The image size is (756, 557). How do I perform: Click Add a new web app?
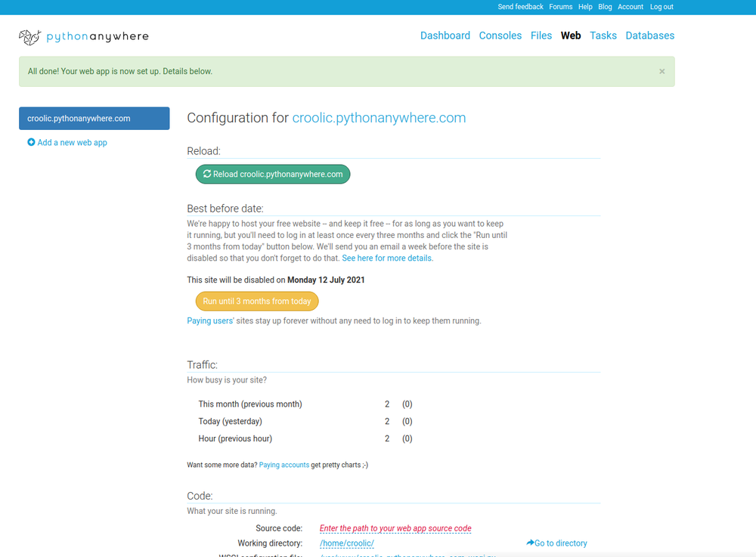coord(73,143)
